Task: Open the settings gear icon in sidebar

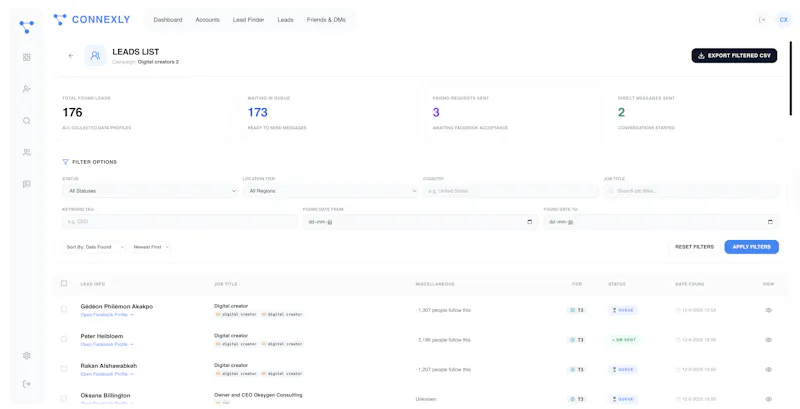Action: (x=27, y=355)
